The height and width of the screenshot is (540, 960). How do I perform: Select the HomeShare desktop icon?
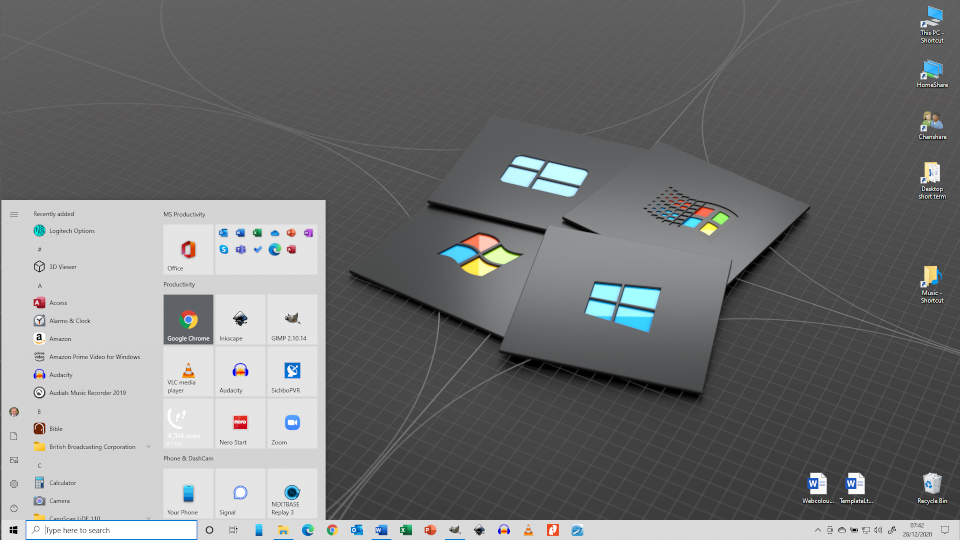tap(932, 74)
